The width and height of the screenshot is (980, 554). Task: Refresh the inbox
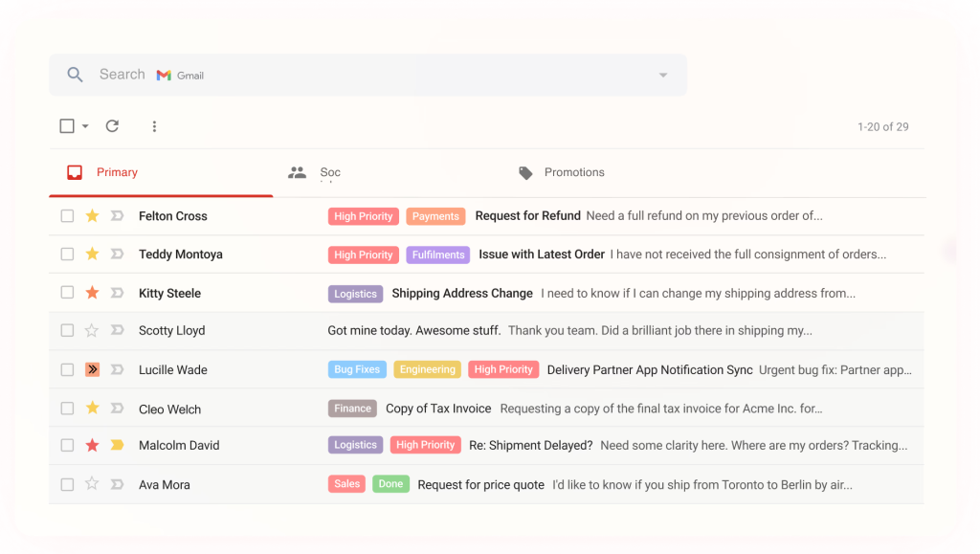(x=112, y=126)
